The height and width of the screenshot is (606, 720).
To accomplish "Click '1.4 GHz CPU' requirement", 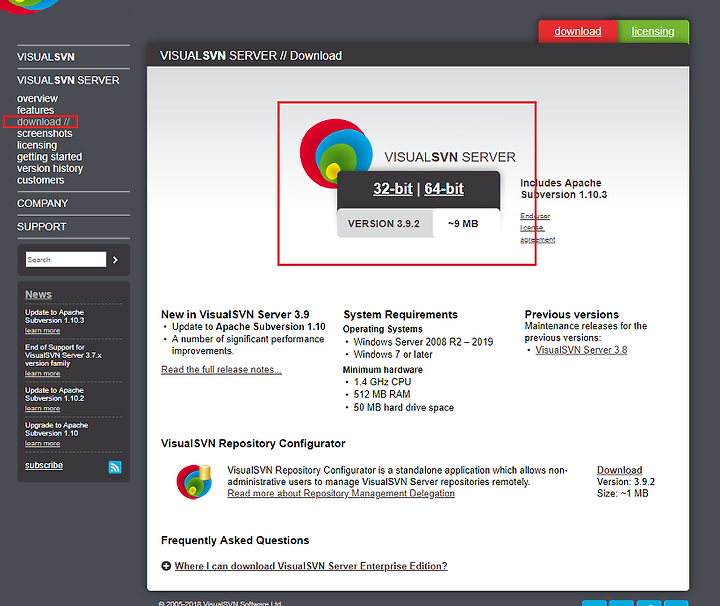I will (382, 382).
